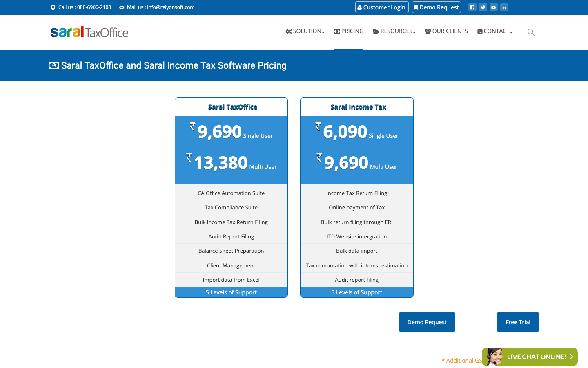Open the Our Clients menu item
588x368 pixels.
(x=446, y=31)
